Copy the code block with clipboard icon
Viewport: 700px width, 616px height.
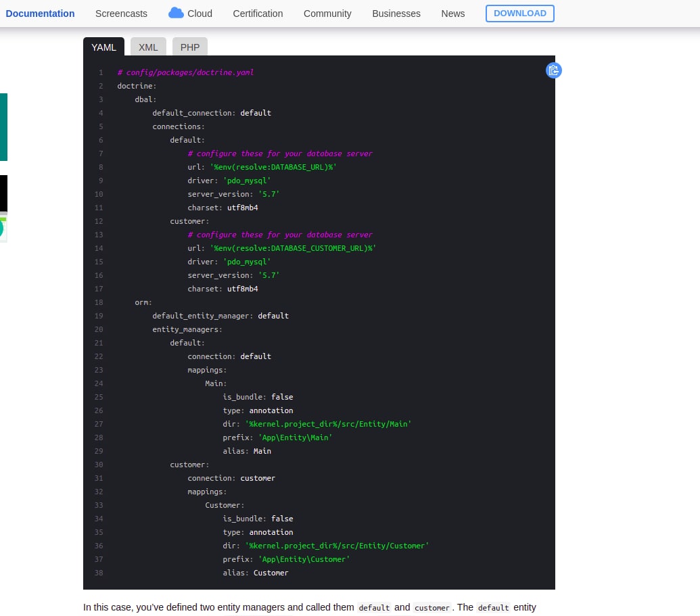tap(553, 70)
